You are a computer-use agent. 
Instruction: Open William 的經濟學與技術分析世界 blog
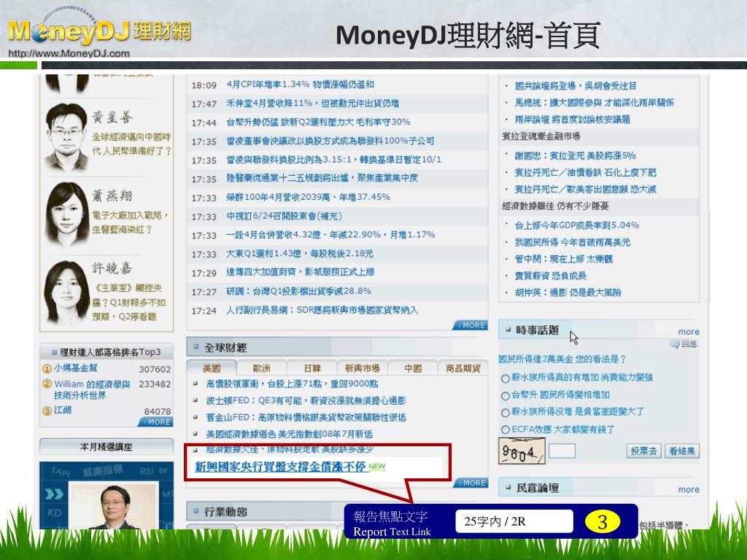(x=92, y=389)
